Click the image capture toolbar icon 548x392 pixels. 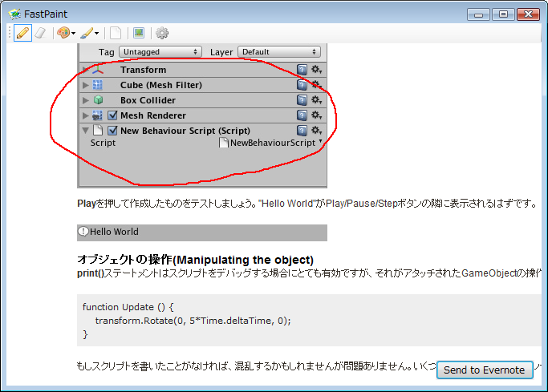tap(139, 33)
